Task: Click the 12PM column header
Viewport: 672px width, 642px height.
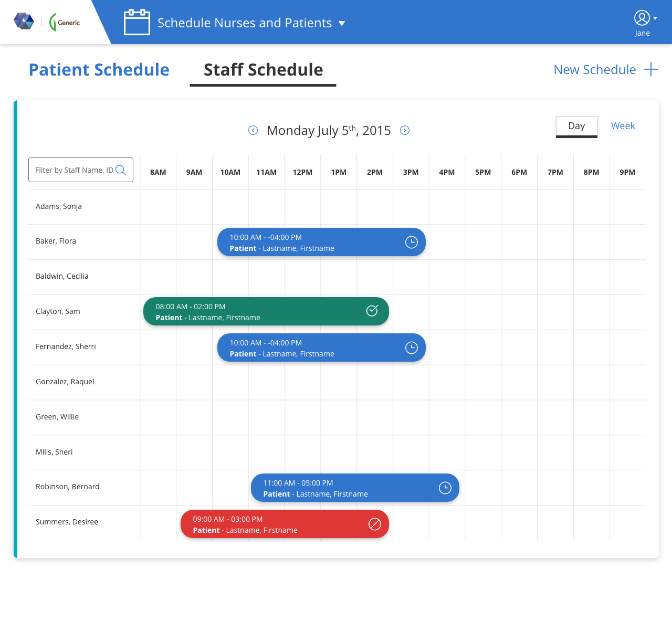Action: (x=302, y=172)
